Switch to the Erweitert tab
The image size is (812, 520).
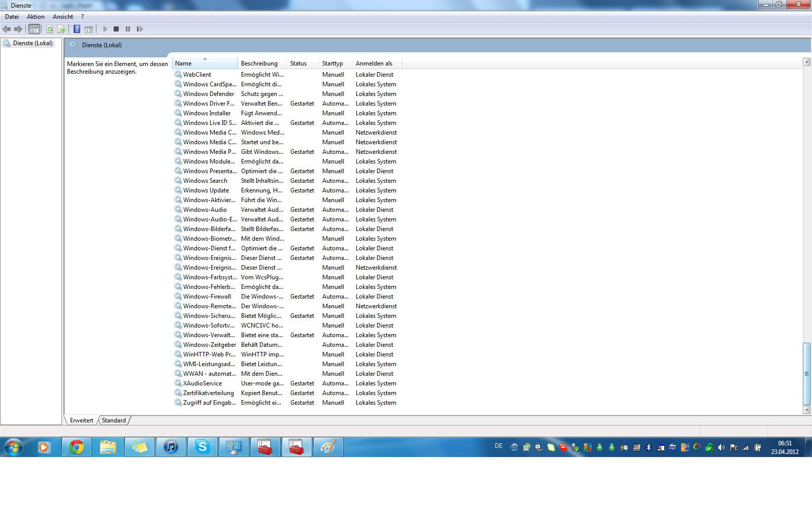click(x=81, y=420)
